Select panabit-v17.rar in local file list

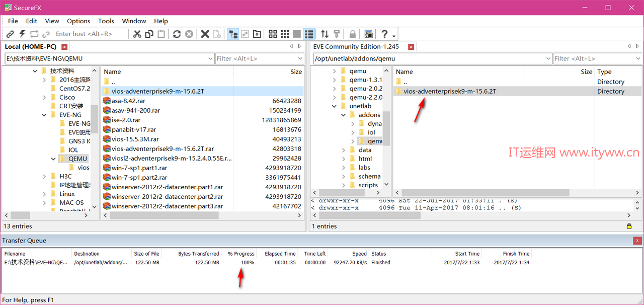203,129
